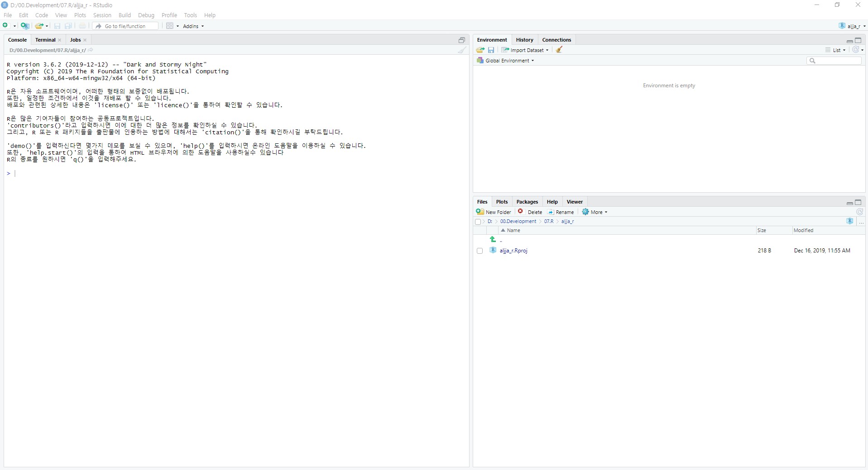
Task: Open the aljja_r.Rproj file
Action: click(x=513, y=251)
